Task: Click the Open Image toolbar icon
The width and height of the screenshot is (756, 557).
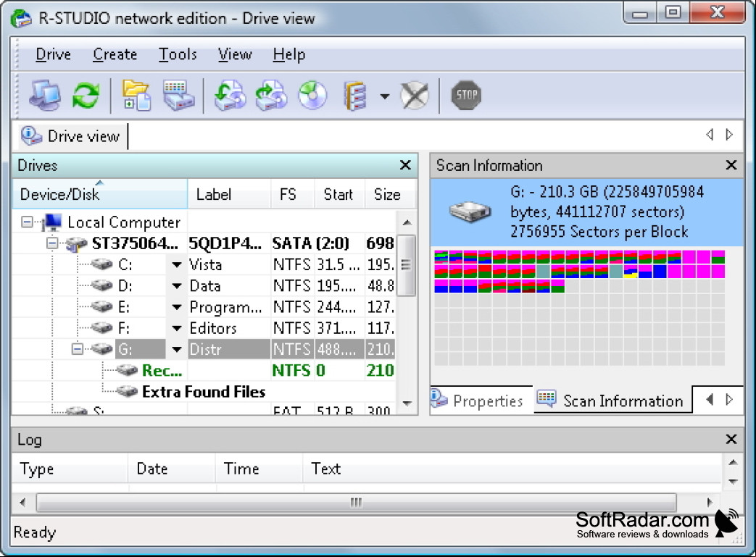Action: 230,95
